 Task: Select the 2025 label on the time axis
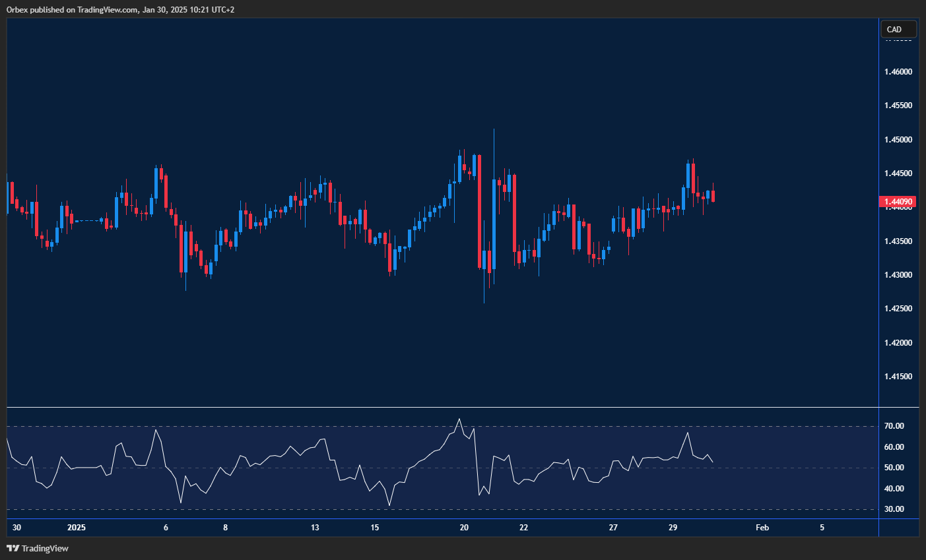pos(77,528)
